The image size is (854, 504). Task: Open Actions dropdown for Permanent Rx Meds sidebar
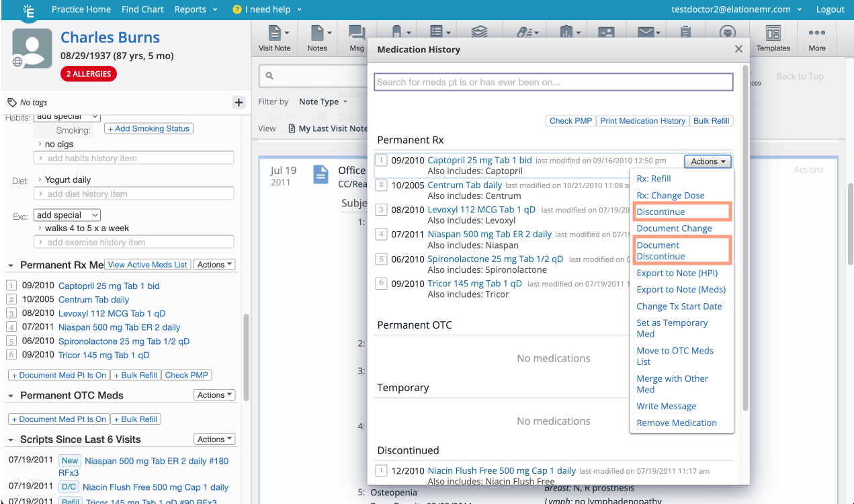pyautogui.click(x=214, y=265)
